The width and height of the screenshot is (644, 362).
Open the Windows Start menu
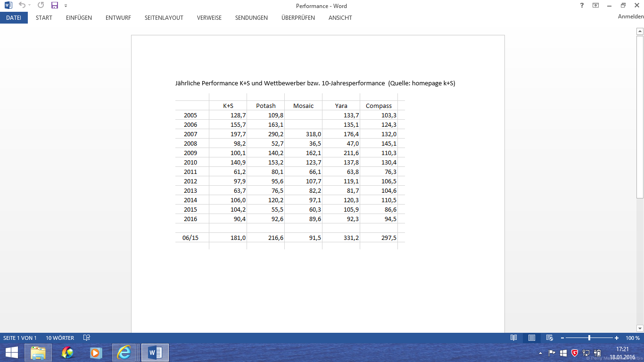tap(12, 353)
